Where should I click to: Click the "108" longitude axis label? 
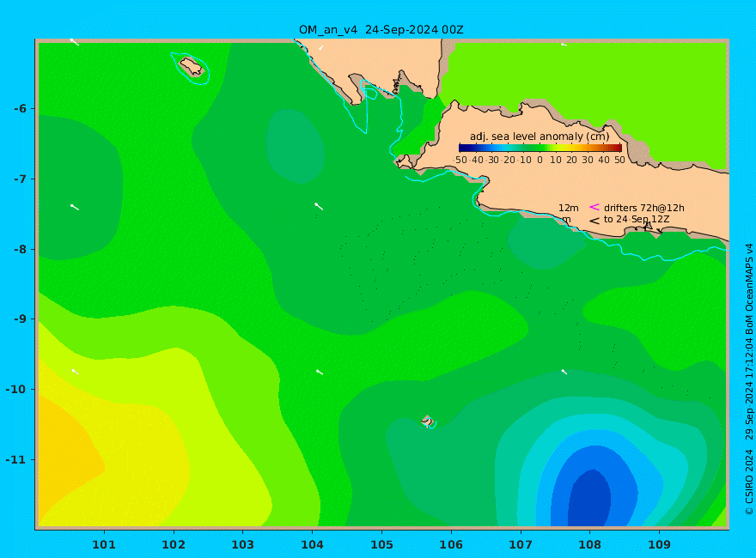pos(589,545)
